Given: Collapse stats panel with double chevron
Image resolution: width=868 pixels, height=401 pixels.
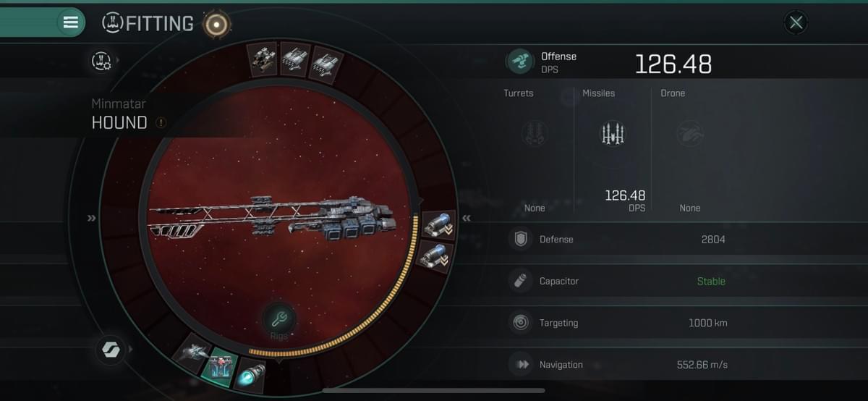Looking at the screenshot, I should (467, 218).
